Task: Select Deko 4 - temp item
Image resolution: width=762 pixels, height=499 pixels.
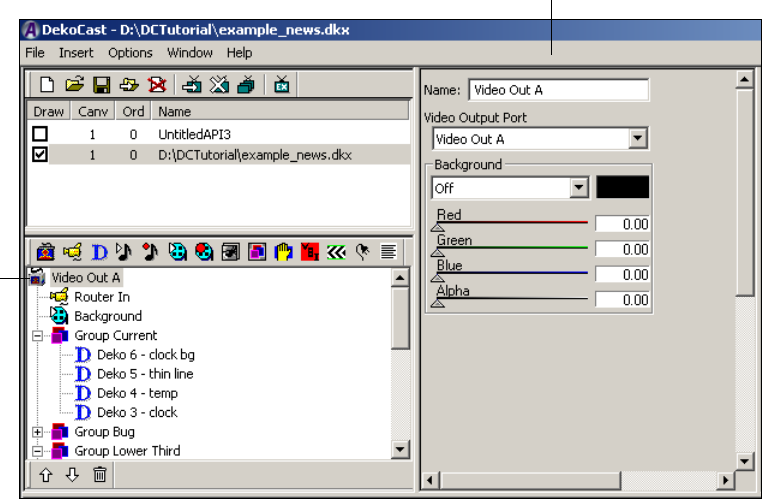Action: [x=138, y=393]
